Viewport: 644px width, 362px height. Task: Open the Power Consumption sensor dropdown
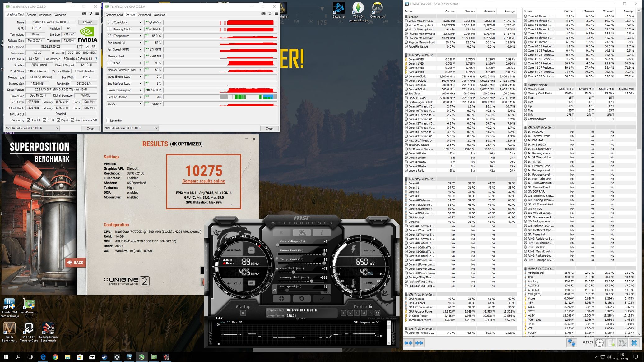point(140,90)
